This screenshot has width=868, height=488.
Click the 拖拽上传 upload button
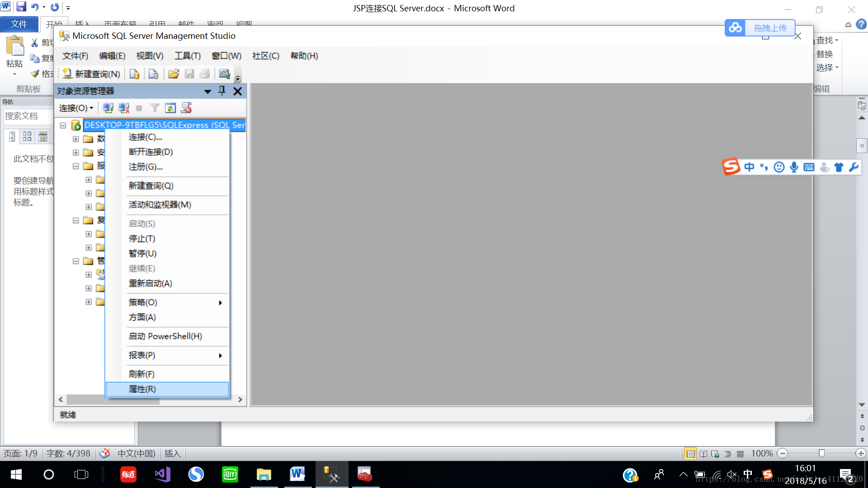click(x=770, y=28)
